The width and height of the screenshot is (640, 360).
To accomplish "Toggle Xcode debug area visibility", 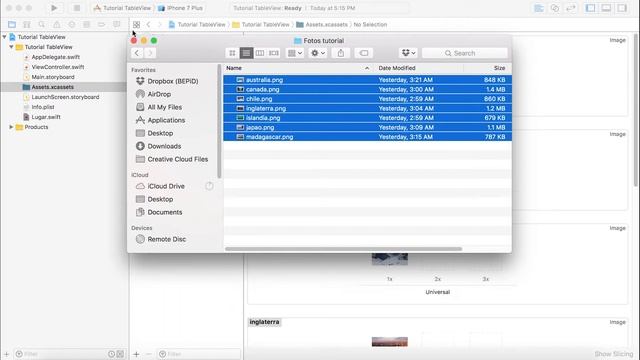I will pyautogui.click(x=606, y=8).
